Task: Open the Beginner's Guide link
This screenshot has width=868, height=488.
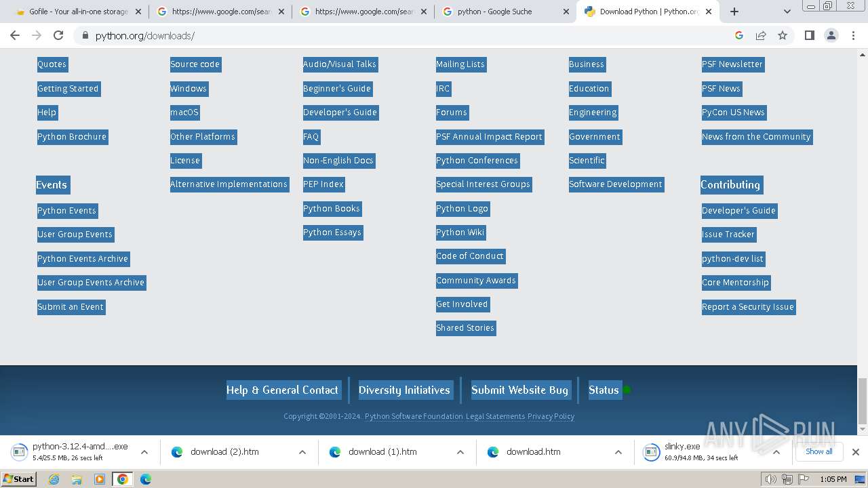Action: tap(337, 89)
